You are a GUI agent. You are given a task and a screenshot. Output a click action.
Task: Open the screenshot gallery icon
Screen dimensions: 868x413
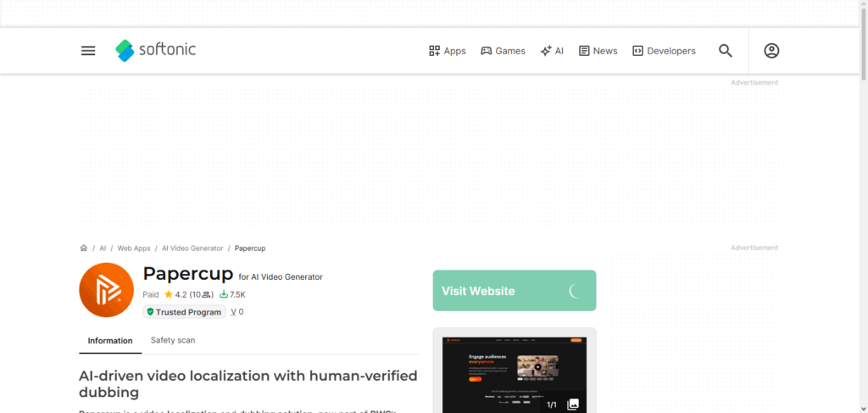[574, 405]
